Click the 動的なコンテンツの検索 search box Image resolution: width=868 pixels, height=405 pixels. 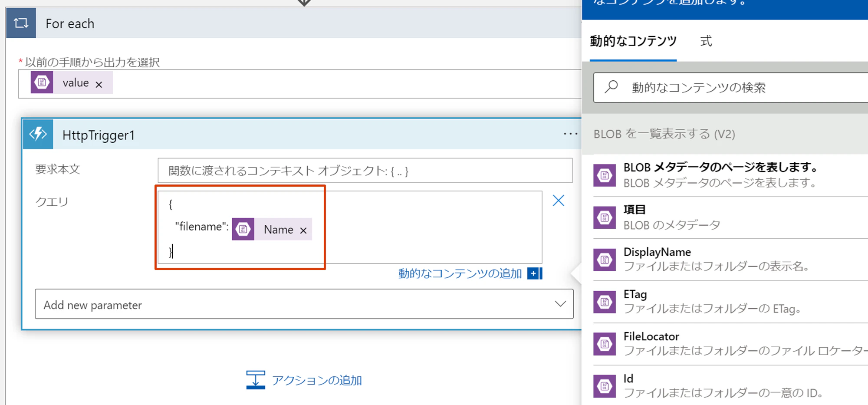pos(731,88)
